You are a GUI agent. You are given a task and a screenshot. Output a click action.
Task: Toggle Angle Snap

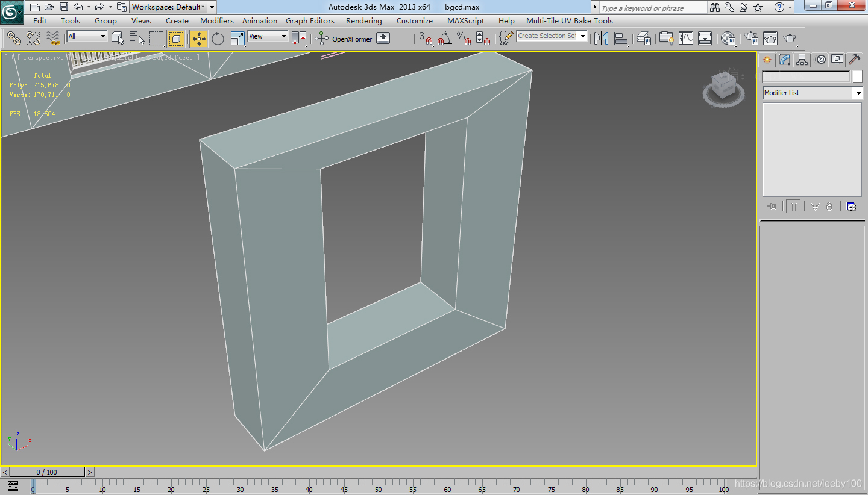(445, 38)
